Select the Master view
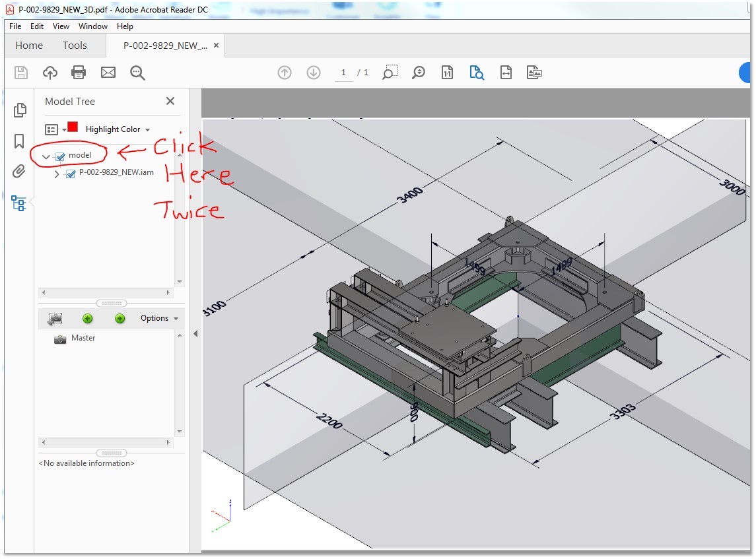Viewport: 756px width, 559px height. [x=83, y=338]
